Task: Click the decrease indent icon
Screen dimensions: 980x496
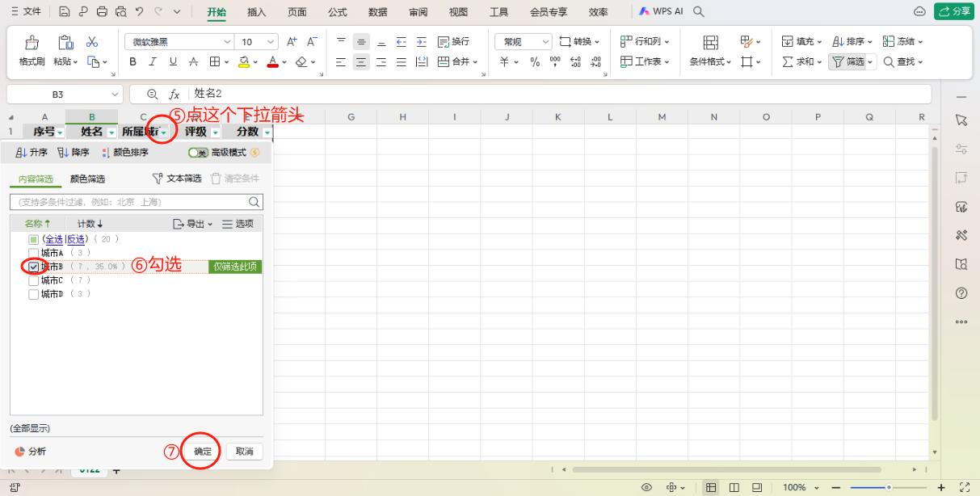Action: click(402, 41)
